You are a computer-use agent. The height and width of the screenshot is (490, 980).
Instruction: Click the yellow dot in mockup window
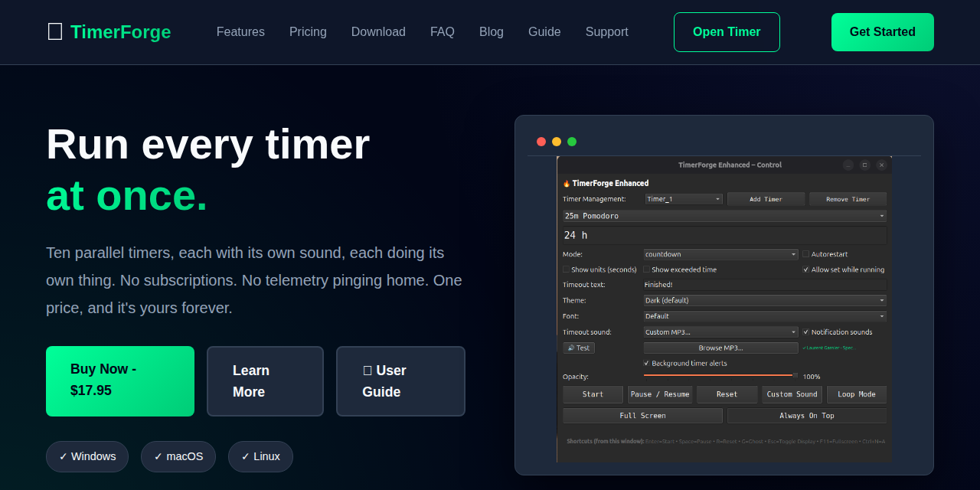pyautogui.click(x=557, y=142)
